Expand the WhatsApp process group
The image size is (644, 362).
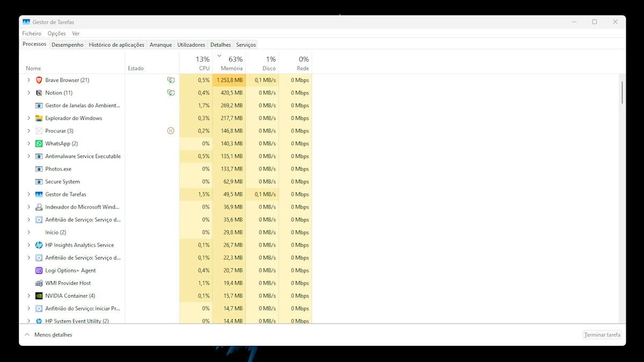[x=29, y=144]
